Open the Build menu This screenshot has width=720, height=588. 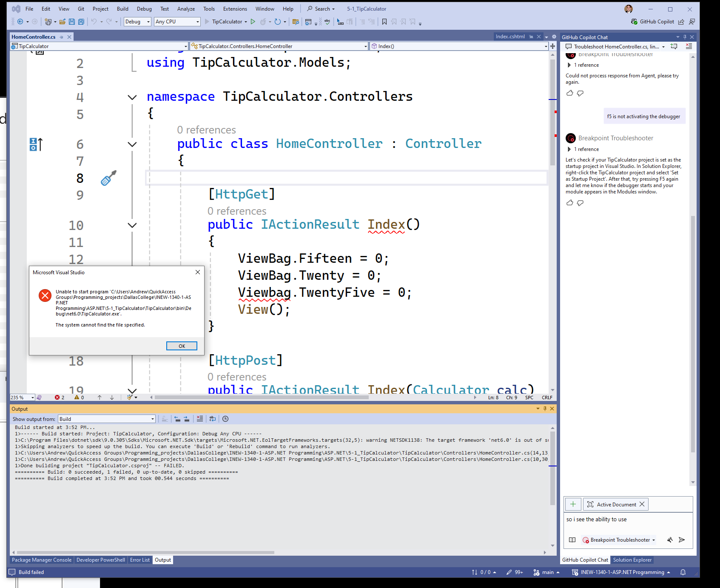click(x=122, y=9)
